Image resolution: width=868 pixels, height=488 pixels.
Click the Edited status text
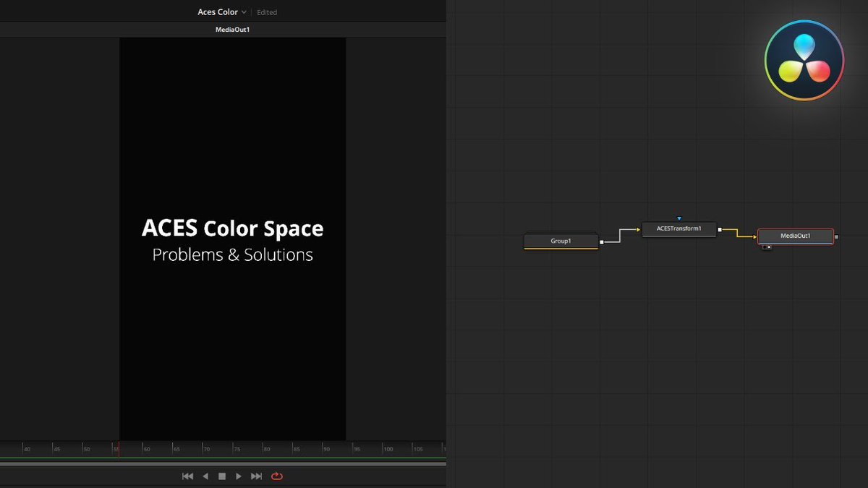(267, 12)
